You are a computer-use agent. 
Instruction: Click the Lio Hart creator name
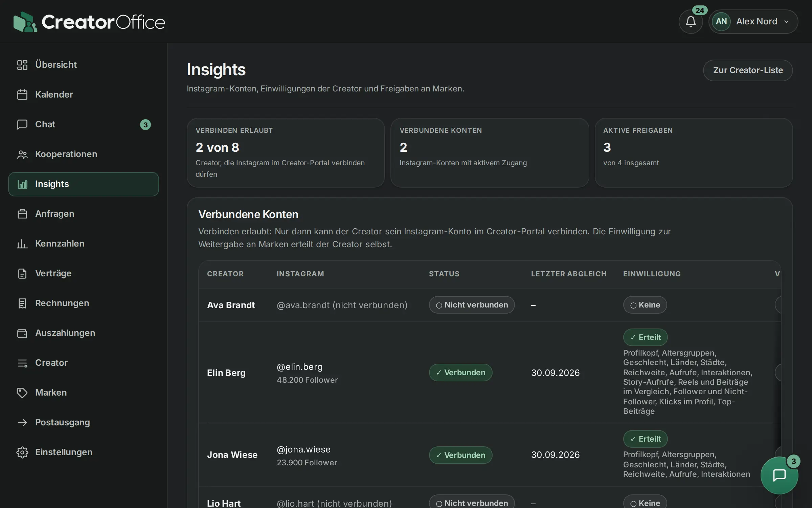pos(224,503)
